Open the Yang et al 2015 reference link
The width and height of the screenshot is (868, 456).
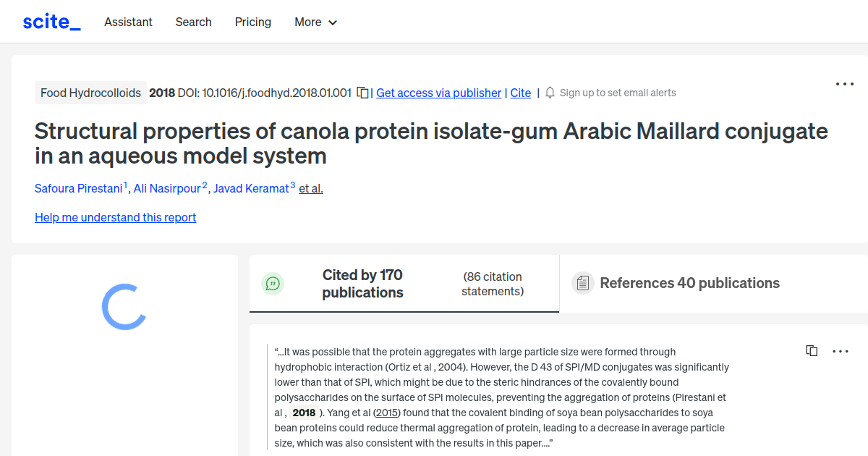[386, 412]
